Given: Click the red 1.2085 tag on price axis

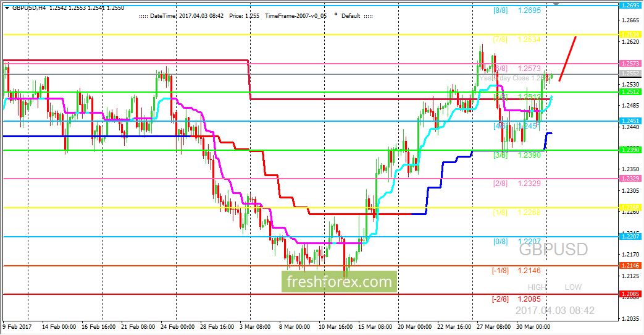Looking at the screenshot, I should click(630, 294).
